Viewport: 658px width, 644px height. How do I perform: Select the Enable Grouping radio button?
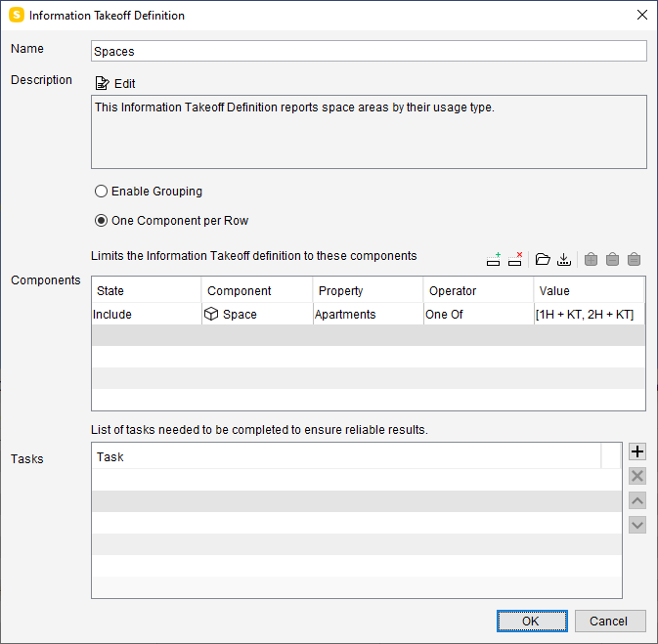point(101,192)
